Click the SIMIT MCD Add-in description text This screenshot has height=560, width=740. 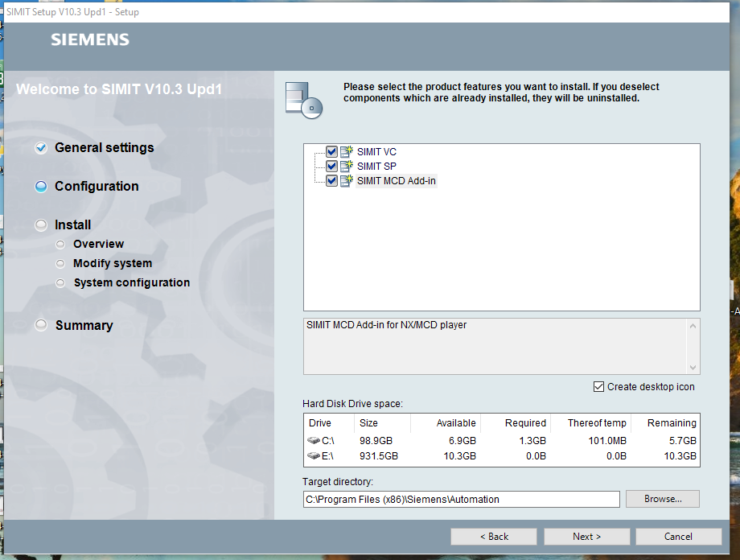pyautogui.click(x=386, y=325)
